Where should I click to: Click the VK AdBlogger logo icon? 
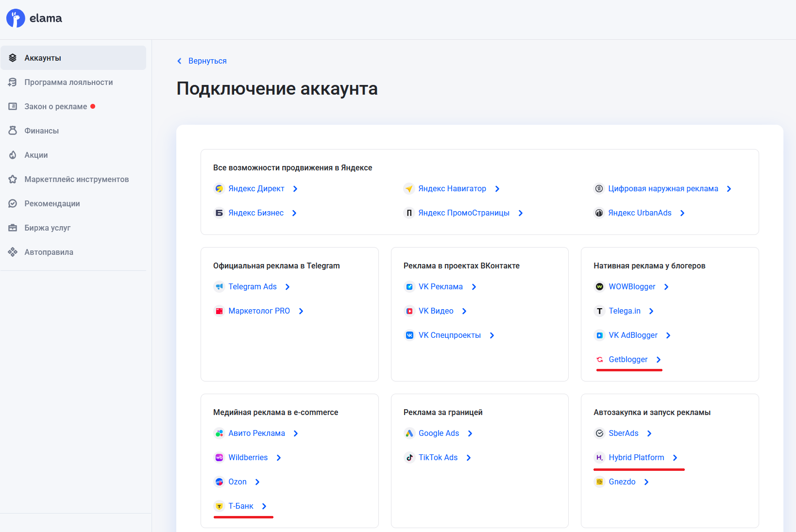[600, 335]
